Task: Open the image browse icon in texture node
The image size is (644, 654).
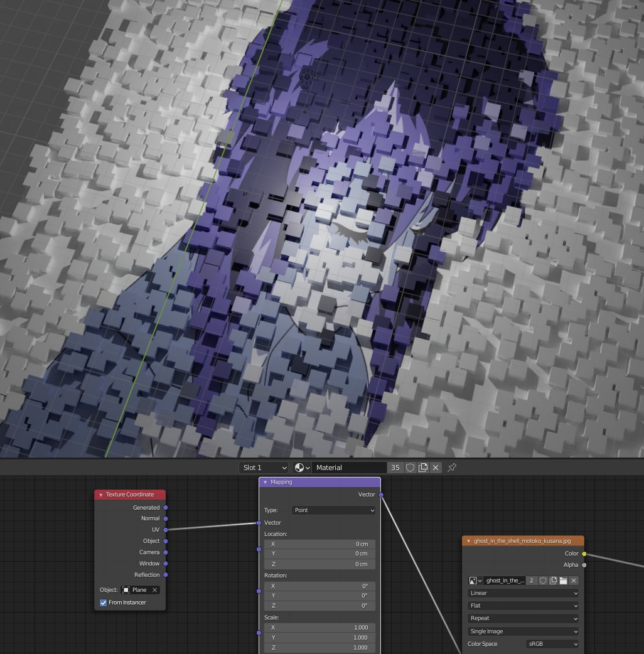Action: pyautogui.click(x=476, y=581)
